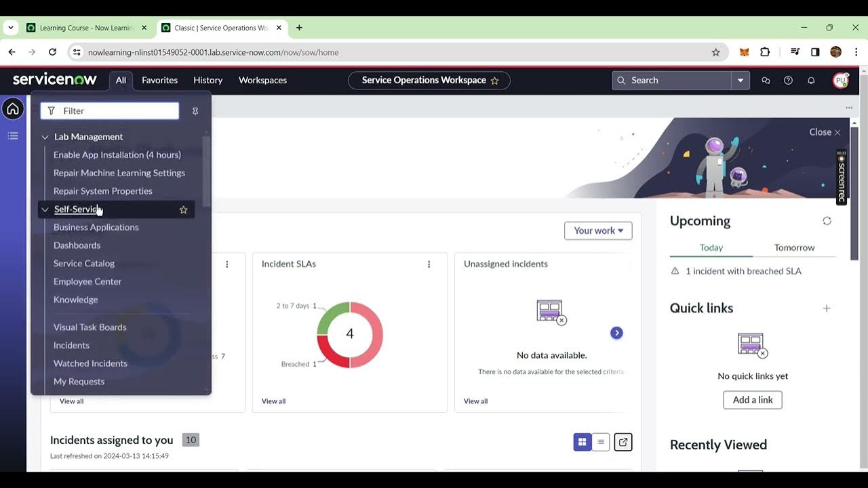Open search scope dropdown arrow

pos(741,80)
